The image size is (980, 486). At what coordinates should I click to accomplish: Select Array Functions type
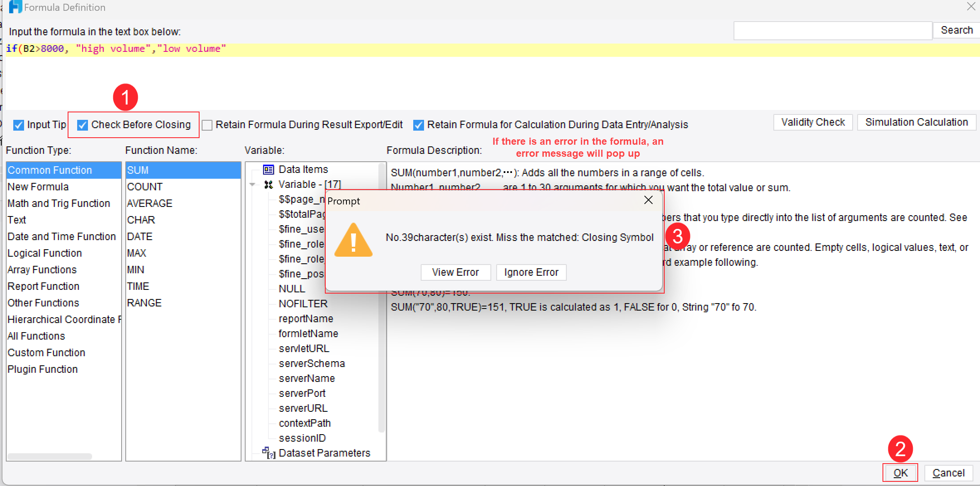tap(63, 270)
